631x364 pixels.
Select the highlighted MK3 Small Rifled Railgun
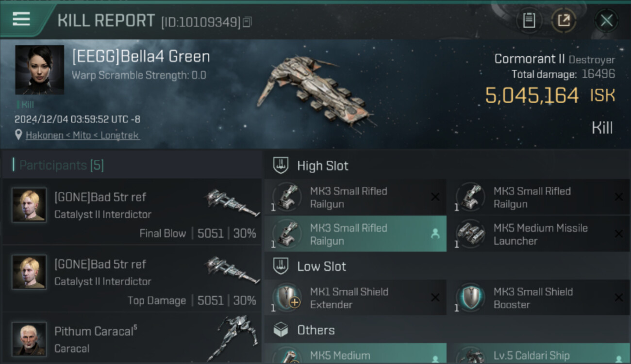tap(355, 234)
